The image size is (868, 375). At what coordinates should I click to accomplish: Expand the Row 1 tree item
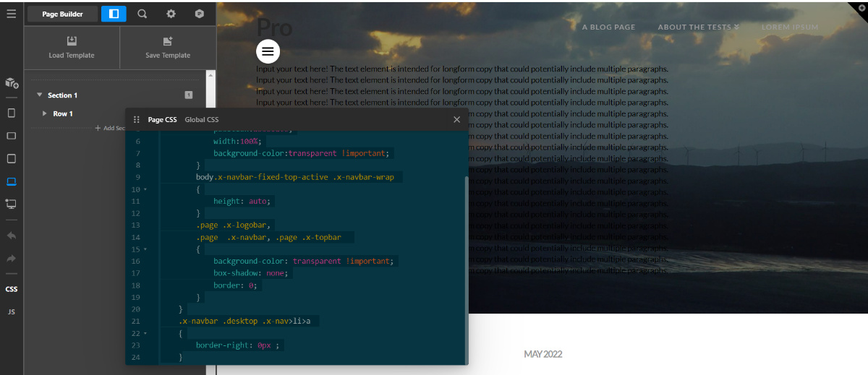tap(45, 113)
